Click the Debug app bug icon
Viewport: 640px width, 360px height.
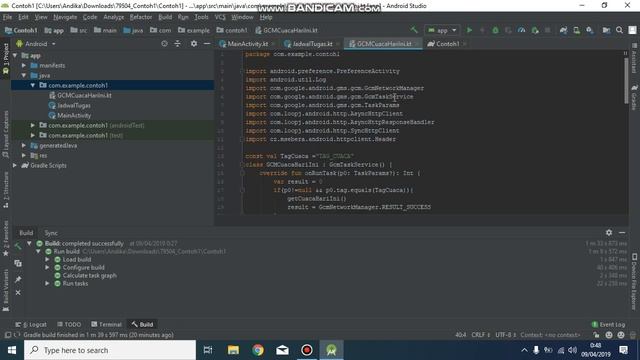click(x=495, y=30)
